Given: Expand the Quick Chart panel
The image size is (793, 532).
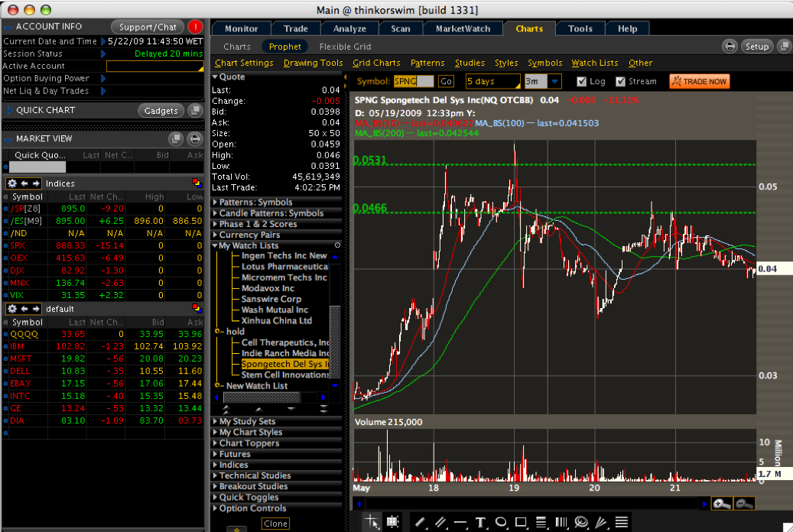Looking at the screenshot, I should click(x=9, y=110).
